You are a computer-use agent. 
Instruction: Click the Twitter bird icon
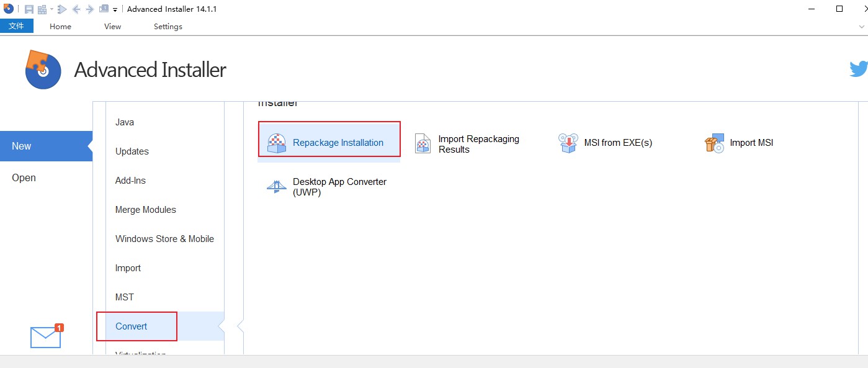858,69
